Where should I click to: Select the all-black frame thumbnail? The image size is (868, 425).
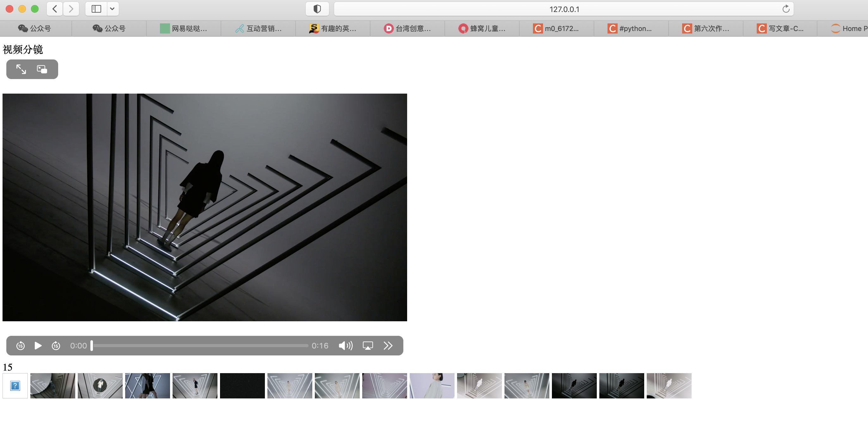pyautogui.click(x=242, y=385)
